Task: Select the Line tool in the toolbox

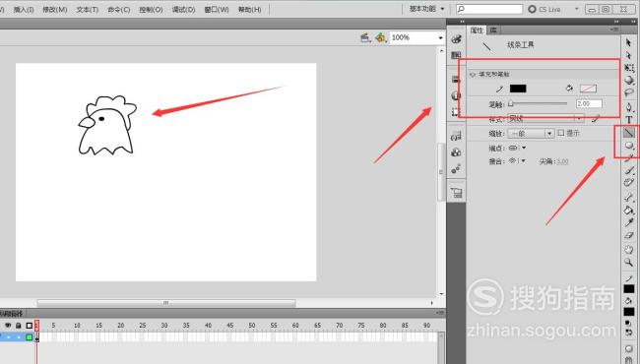Action: (x=629, y=133)
